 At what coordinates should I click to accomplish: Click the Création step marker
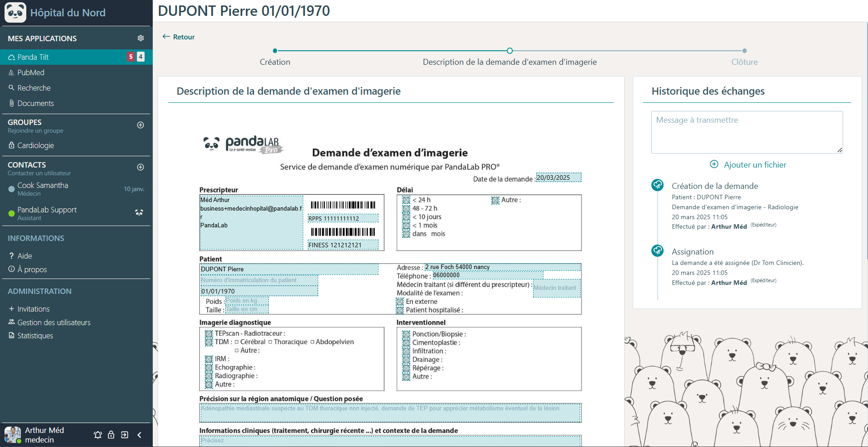point(275,51)
